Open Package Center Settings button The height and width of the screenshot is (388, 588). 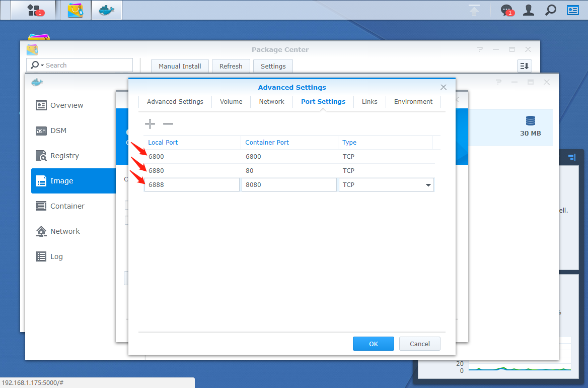(x=273, y=66)
